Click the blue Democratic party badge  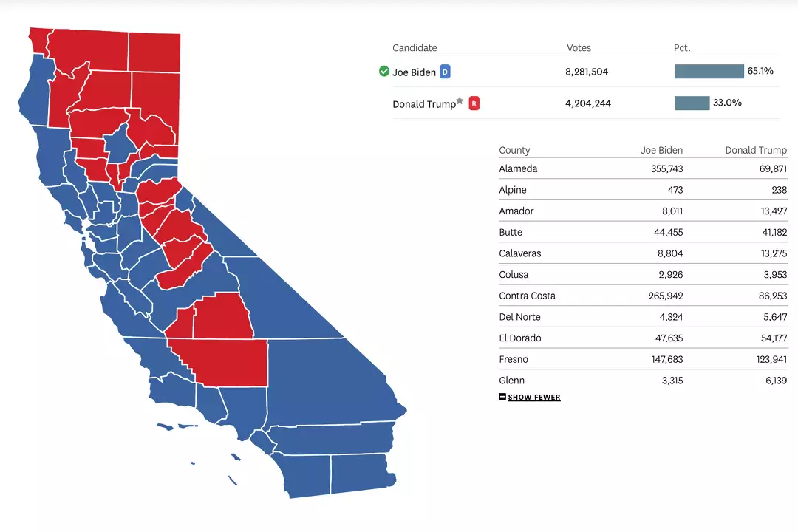tap(445, 72)
